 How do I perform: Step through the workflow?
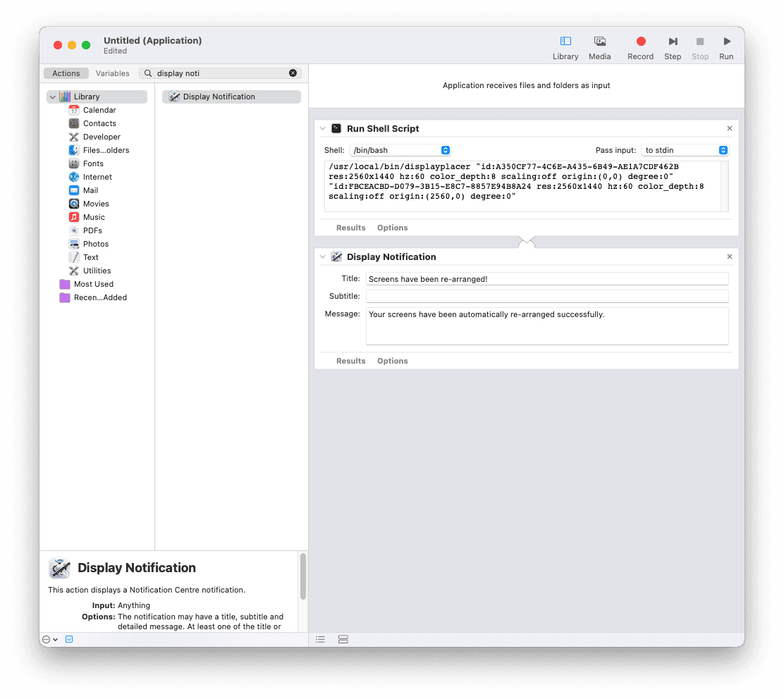[673, 47]
